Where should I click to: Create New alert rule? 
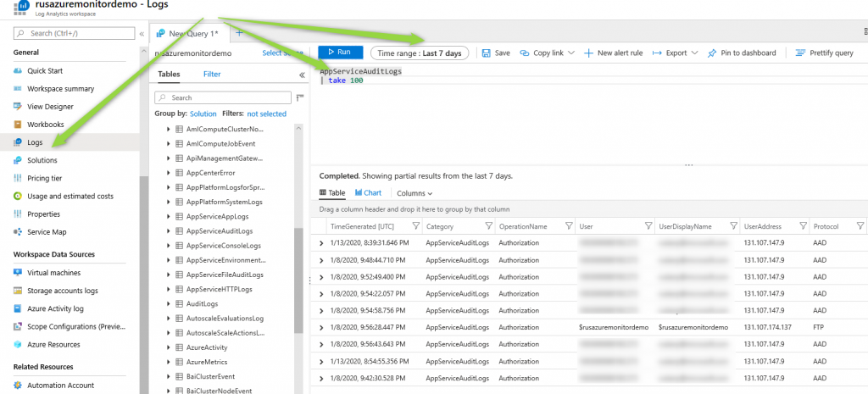pos(614,53)
